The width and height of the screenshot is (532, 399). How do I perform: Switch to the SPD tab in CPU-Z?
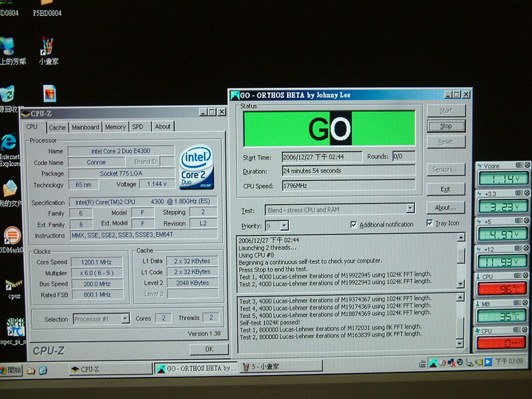[138, 126]
